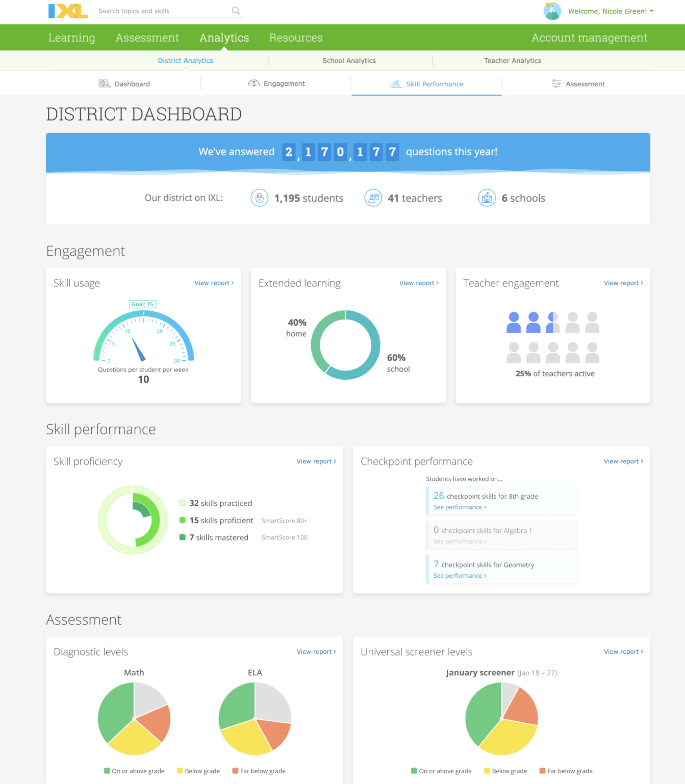Screen dimensions: 685x784
Task: View report for Extended learning
Action: pos(419,283)
